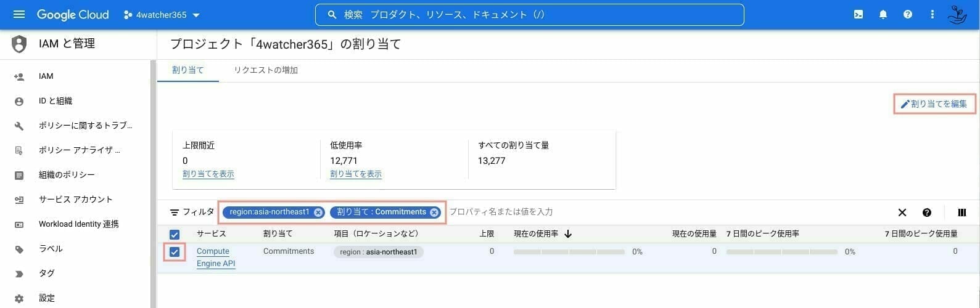The image size is (980, 308).
Task: Click the 組織のポリシー document icon
Action: [x=19, y=176]
